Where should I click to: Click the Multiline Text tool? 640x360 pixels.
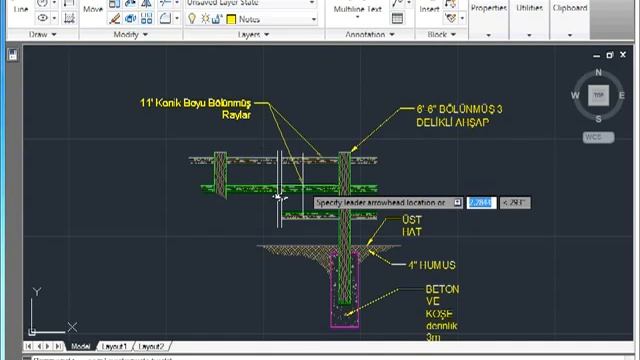pyautogui.click(x=358, y=9)
